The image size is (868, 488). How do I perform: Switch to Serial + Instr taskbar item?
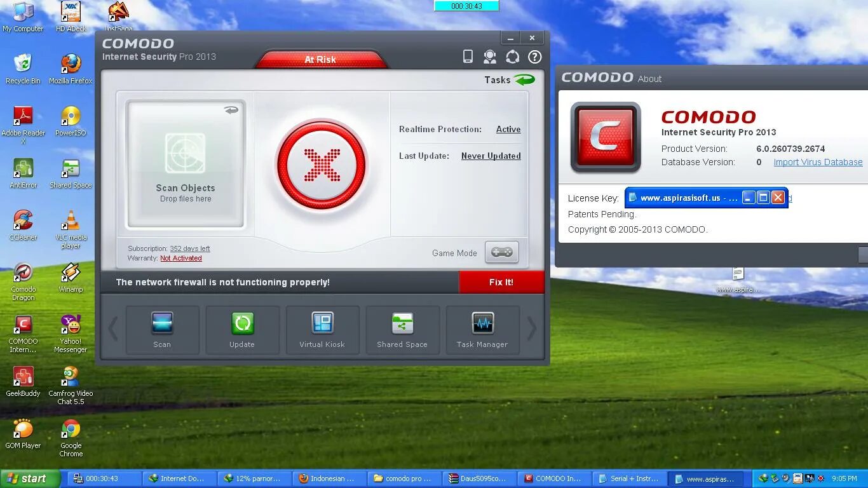pos(629,478)
